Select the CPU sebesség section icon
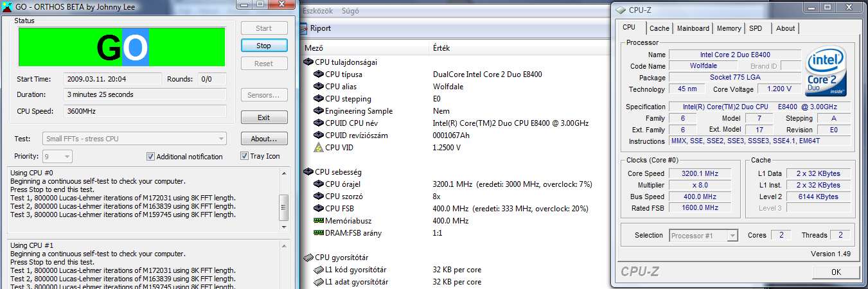The image size is (868, 289). [308, 172]
